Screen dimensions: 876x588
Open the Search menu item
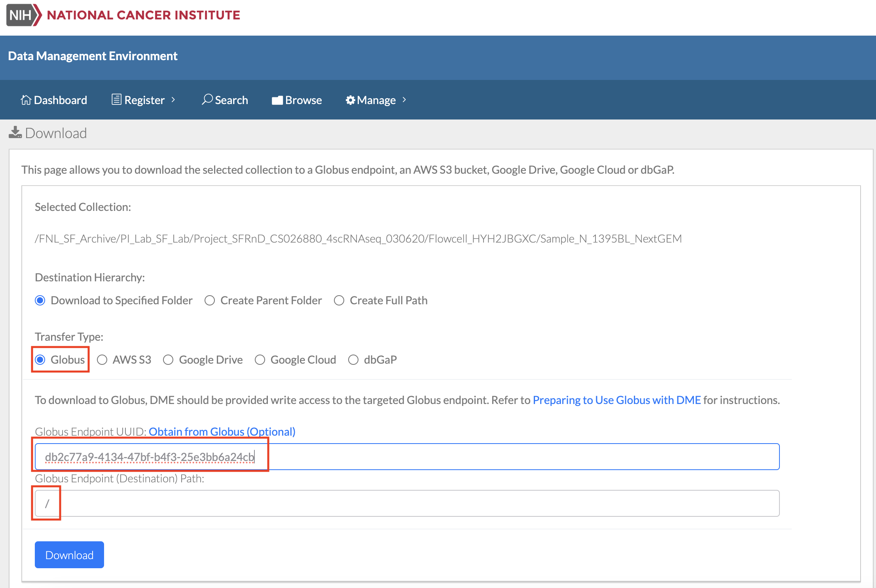[x=231, y=100]
